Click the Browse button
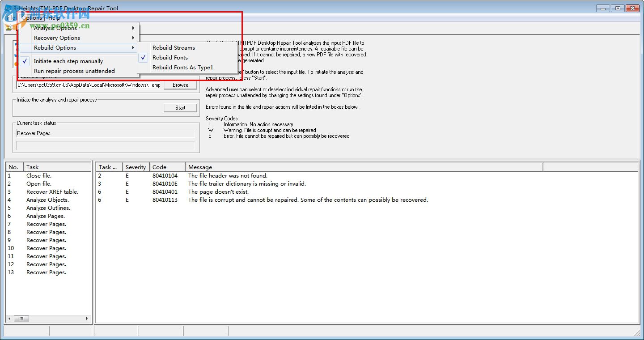Viewport: 644px width, 340px height. (180, 85)
